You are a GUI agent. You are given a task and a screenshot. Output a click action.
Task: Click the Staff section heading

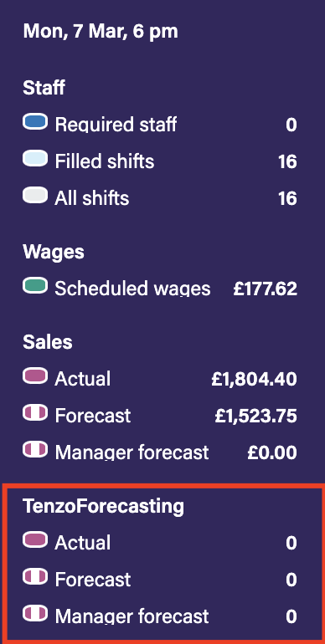44,88
